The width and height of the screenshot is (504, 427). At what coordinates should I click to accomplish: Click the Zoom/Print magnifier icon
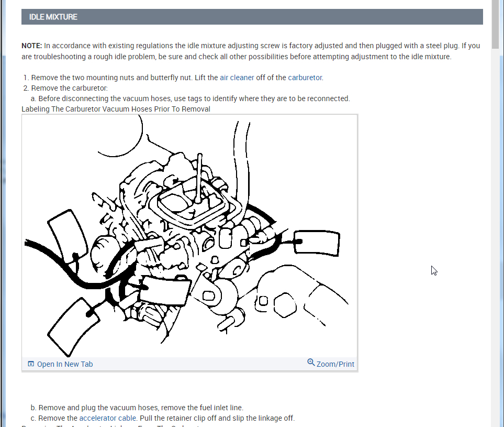click(311, 363)
